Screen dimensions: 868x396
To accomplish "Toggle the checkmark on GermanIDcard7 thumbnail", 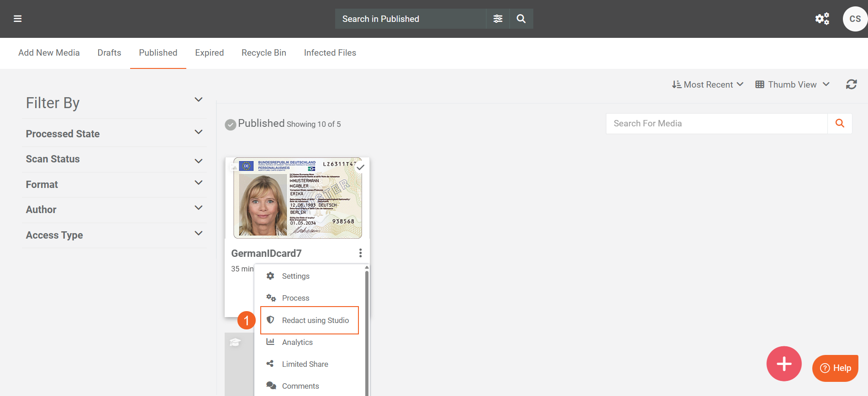I will (360, 167).
